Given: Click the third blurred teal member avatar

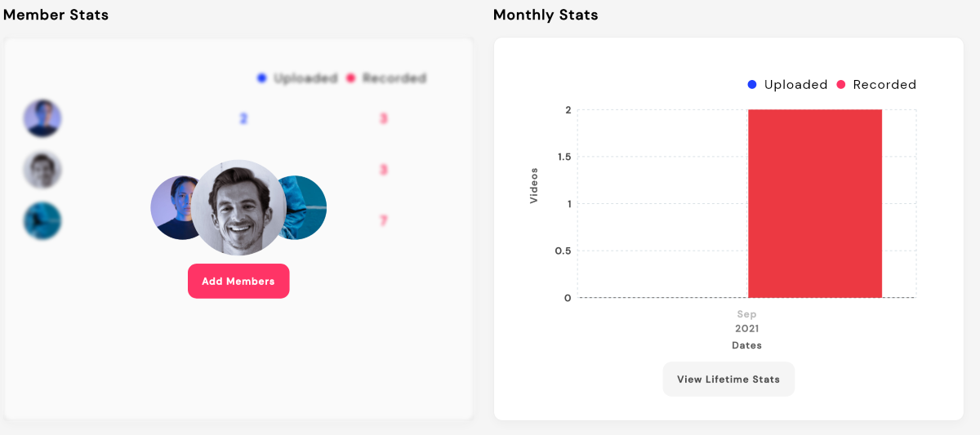Looking at the screenshot, I should (x=42, y=220).
